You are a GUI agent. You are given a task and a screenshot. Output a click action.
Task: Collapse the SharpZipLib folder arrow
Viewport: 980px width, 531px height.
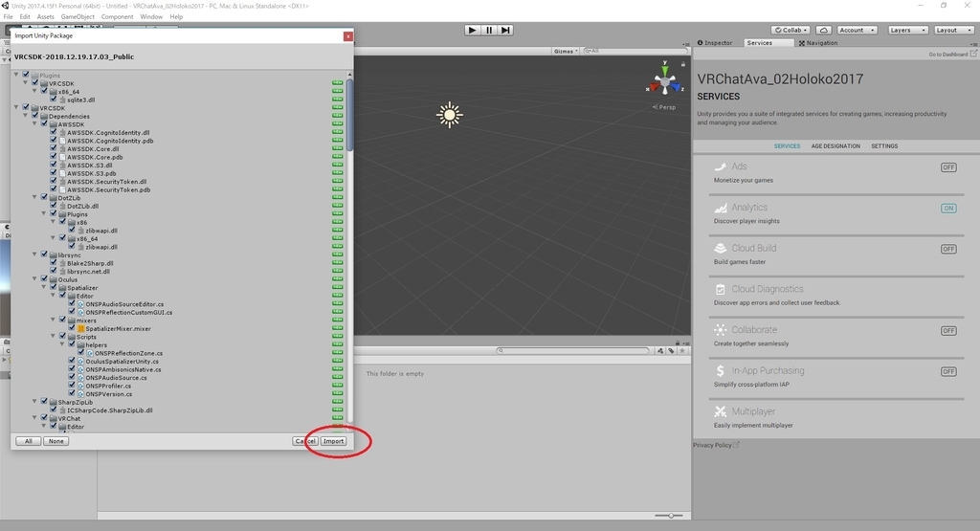pos(35,402)
